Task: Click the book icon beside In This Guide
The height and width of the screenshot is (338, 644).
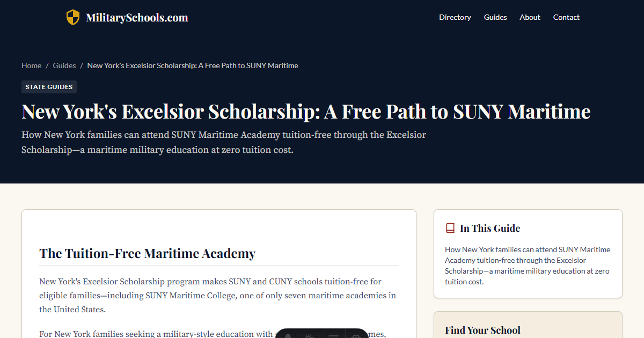Action: [x=450, y=228]
